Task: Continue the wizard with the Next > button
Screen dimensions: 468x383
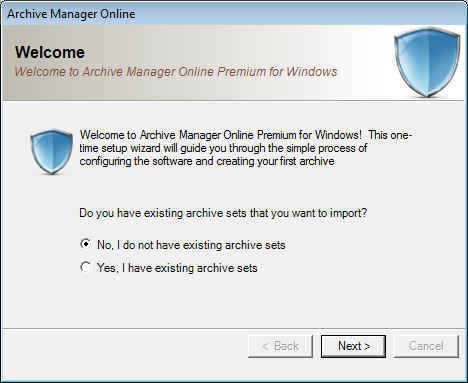Action: (x=353, y=346)
